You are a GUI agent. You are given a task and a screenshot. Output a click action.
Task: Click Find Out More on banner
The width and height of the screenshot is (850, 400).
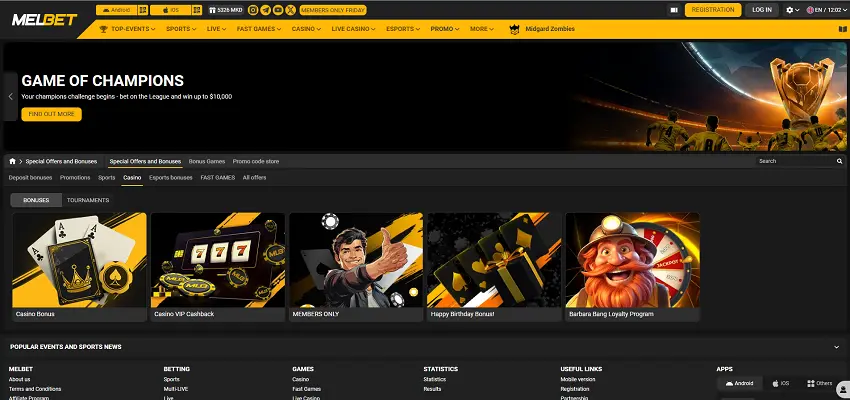click(x=51, y=114)
